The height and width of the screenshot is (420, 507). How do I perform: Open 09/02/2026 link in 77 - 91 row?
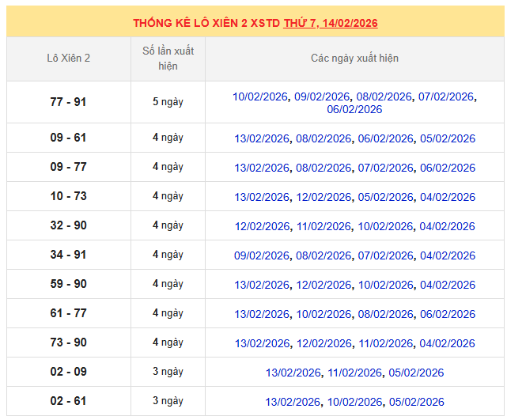coord(322,96)
